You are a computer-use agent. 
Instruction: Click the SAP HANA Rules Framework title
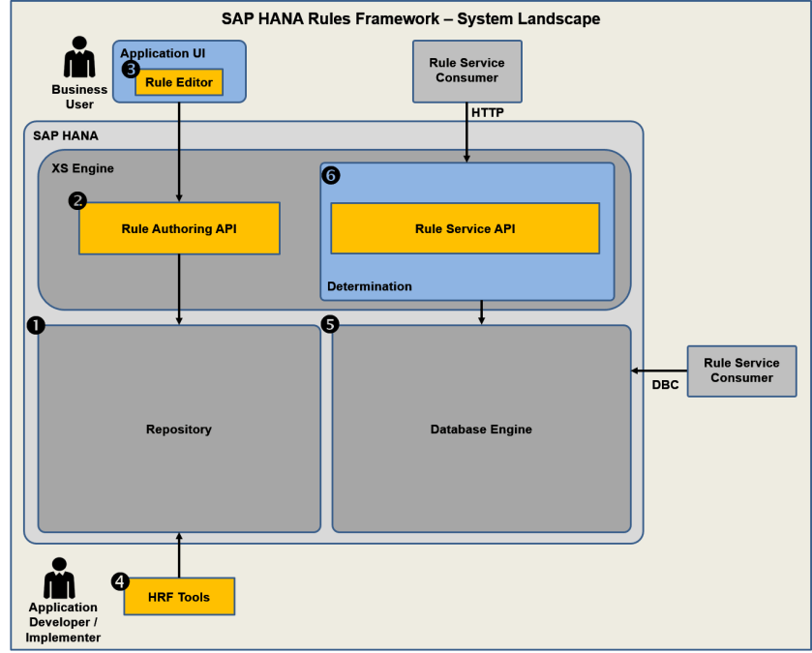[410, 18]
